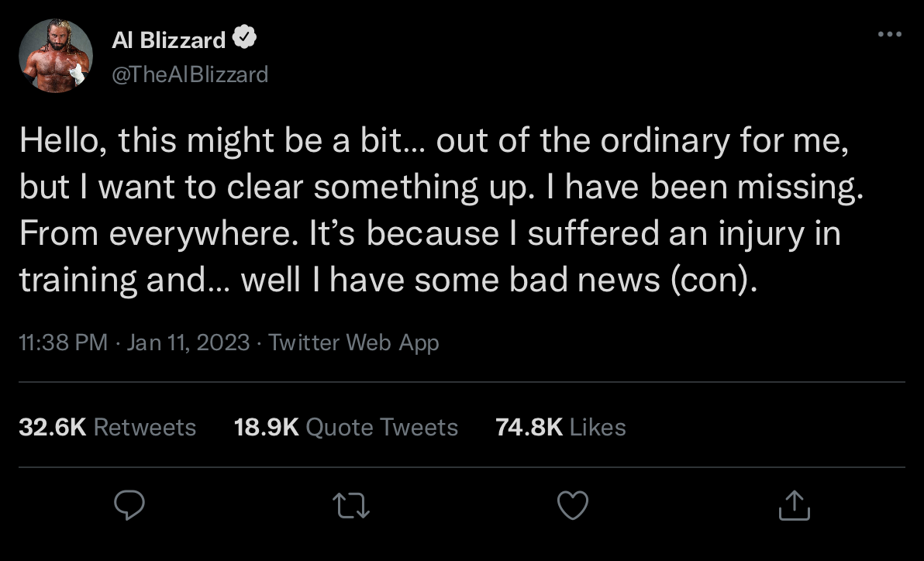Viewport: 924px width, 561px height.
Task: Like the tweet with the heart icon
Action: pos(573,506)
